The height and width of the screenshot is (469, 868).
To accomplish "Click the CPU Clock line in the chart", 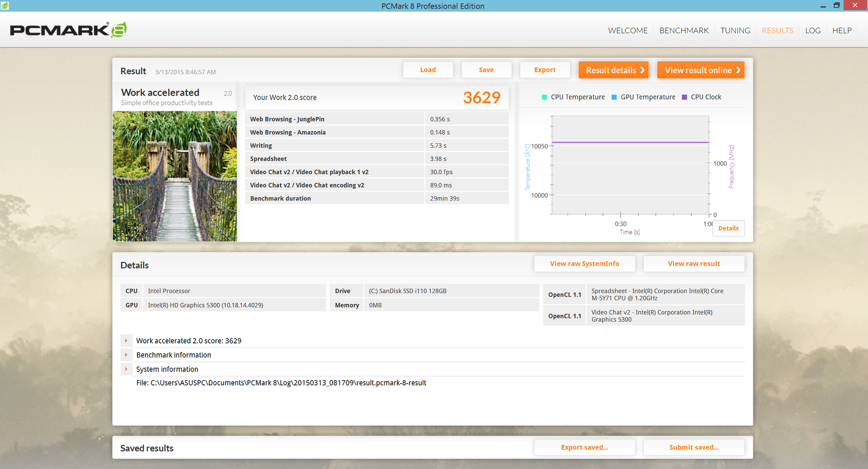I will [630, 142].
